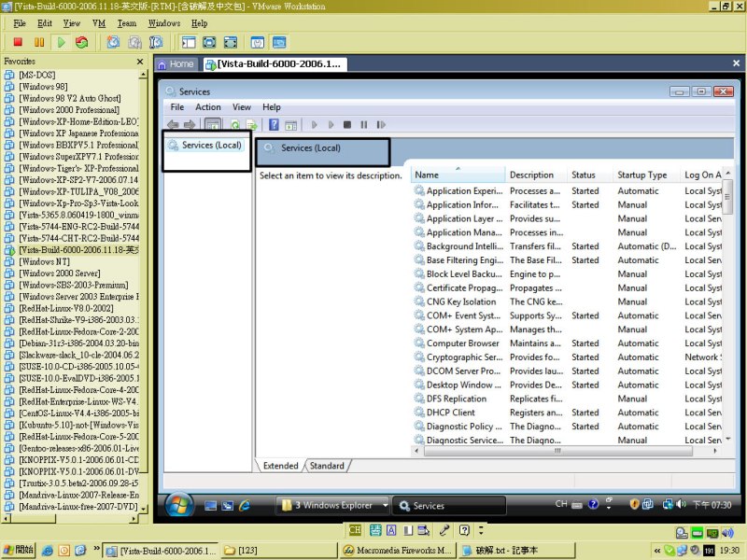Click Vista Start orb button
This screenshot has height=560, width=747.
tap(179, 505)
